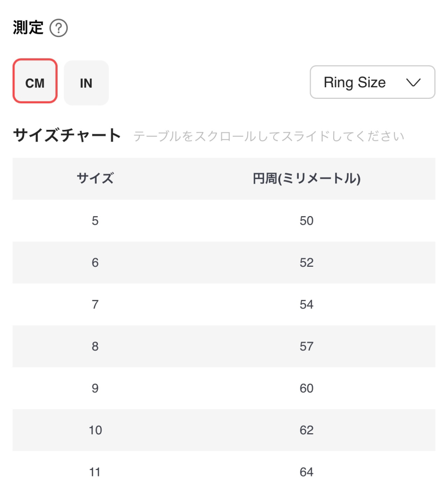Click the サイズチャート heading
448x501 pixels.
pos(67,135)
